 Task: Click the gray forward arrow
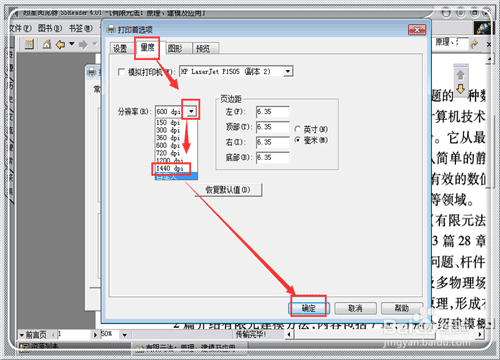83,44
